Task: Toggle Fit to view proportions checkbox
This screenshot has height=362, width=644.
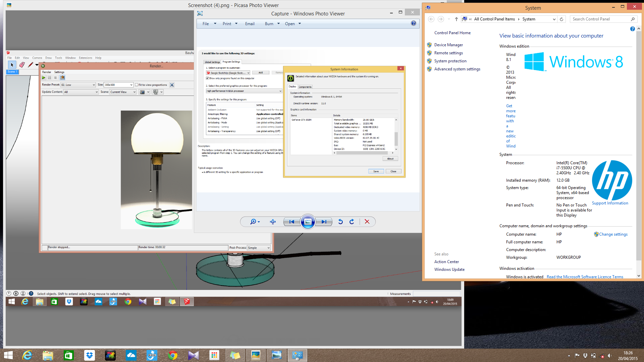Action: (137, 85)
